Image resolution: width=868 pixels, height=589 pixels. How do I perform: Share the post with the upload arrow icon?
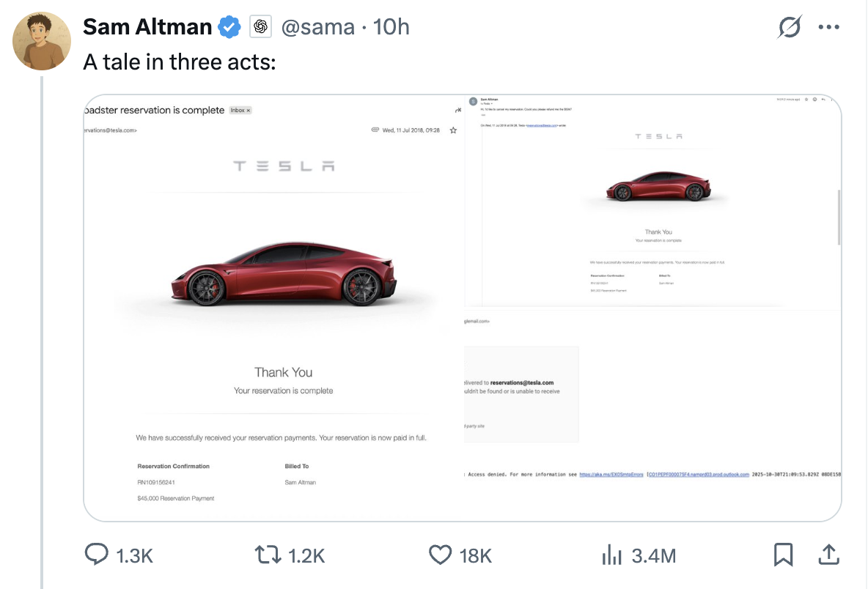click(828, 555)
